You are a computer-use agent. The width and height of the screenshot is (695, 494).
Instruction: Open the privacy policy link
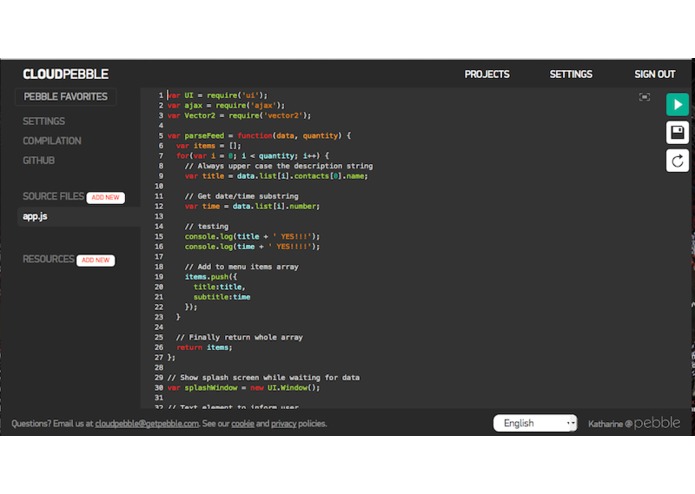click(284, 424)
